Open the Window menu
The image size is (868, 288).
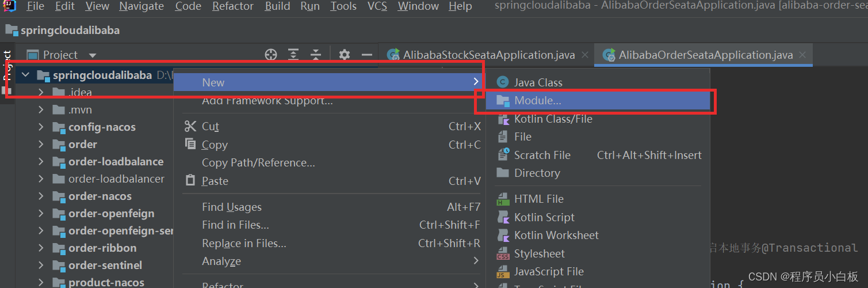418,6
